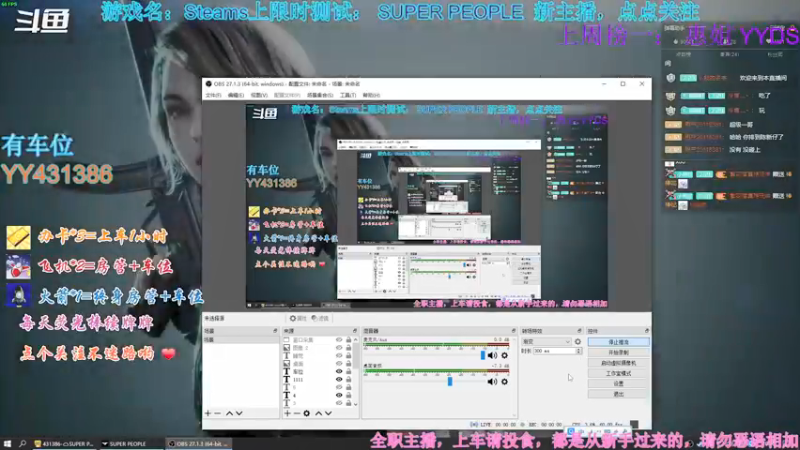The width and height of the screenshot is (800, 450).
Task: Open the 文件(F) menu in OBS
Action: [213, 95]
